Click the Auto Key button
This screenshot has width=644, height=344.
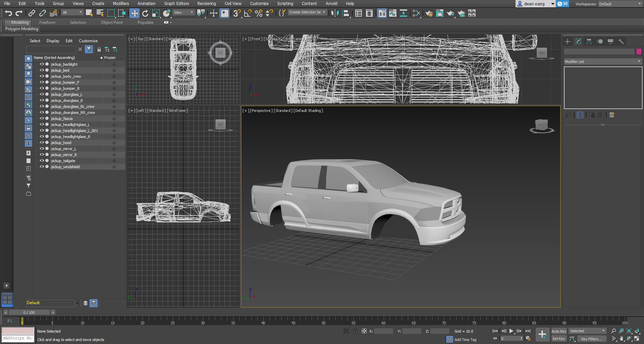pos(559,331)
